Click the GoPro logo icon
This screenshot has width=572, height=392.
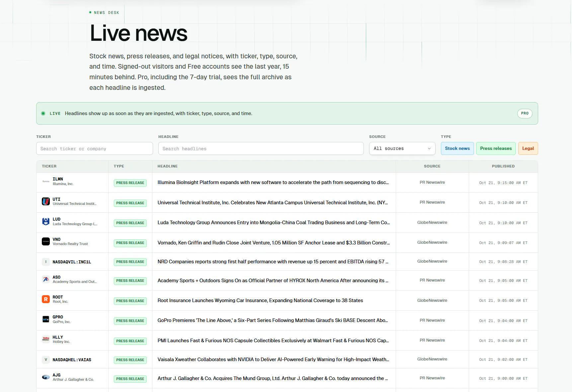[46, 319]
